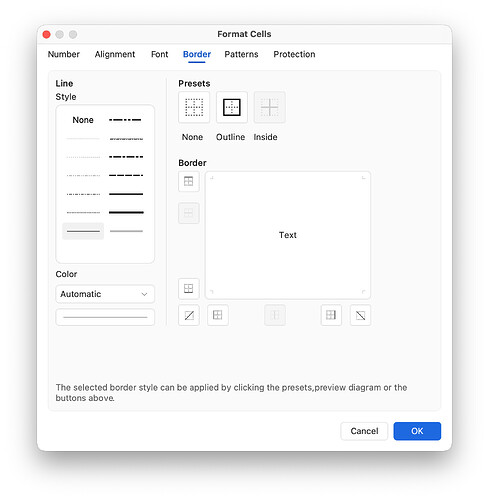Apply the None border preset
Viewport: 488px width, 500px height.
tap(194, 107)
